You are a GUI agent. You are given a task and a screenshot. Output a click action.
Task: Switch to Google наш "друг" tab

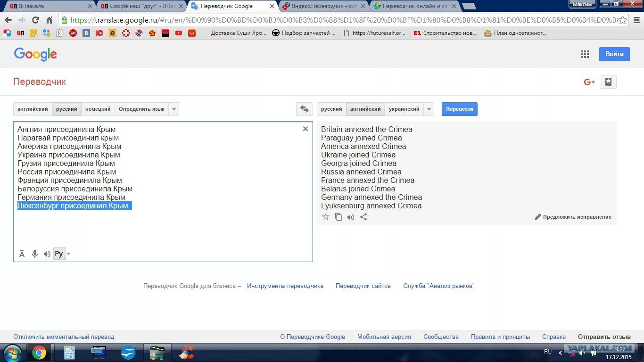point(141,6)
